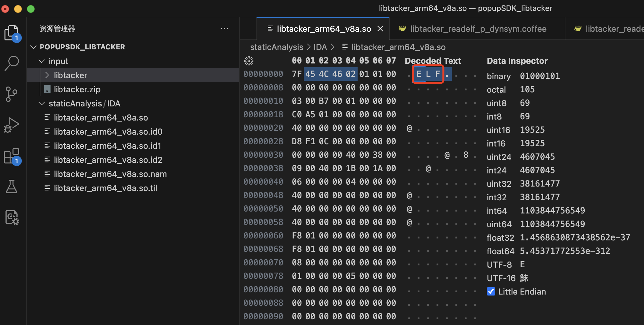Click the macOS minimize window button
This screenshot has height=325, width=644.
[18, 9]
